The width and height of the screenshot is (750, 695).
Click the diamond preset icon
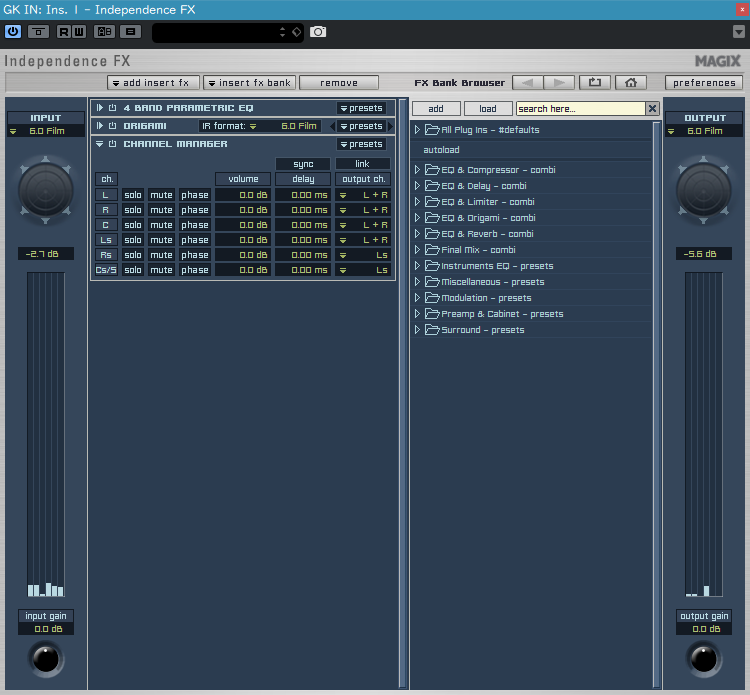(x=297, y=32)
